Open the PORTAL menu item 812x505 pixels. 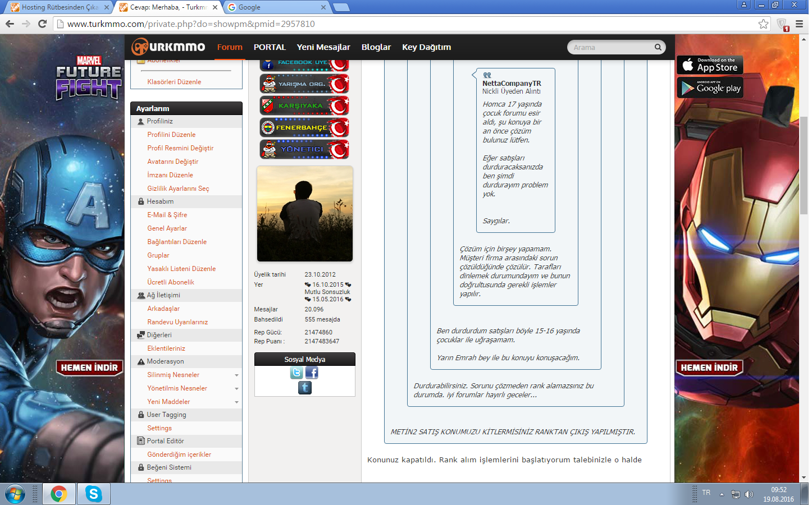coord(270,47)
